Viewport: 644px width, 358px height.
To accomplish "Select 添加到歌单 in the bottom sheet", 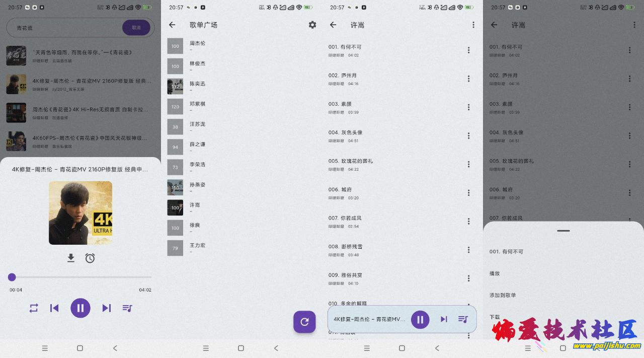I will (x=503, y=295).
